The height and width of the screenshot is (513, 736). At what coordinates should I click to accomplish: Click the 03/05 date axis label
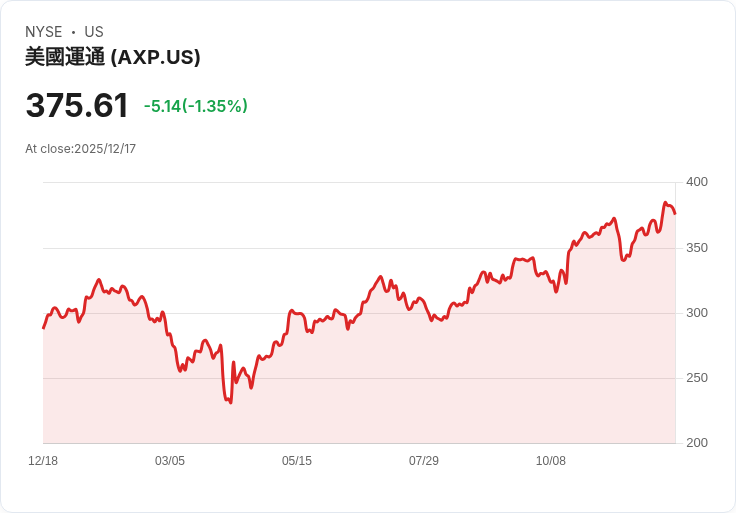click(x=170, y=461)
